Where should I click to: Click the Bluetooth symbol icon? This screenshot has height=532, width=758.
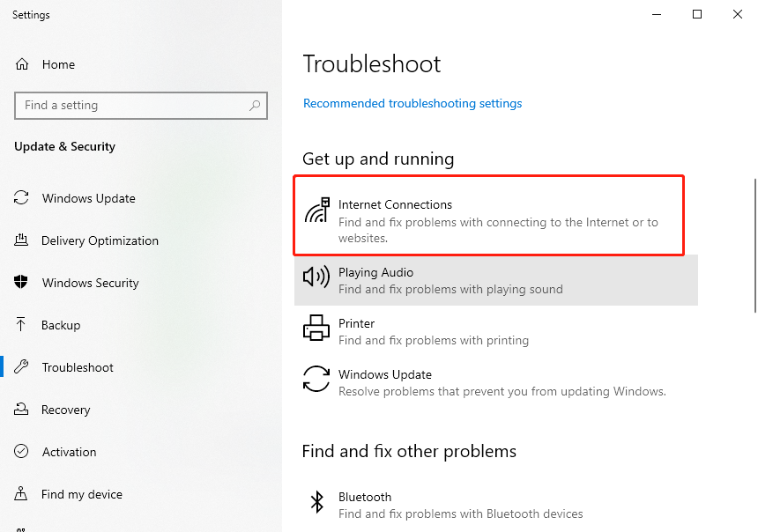[317, 502]
